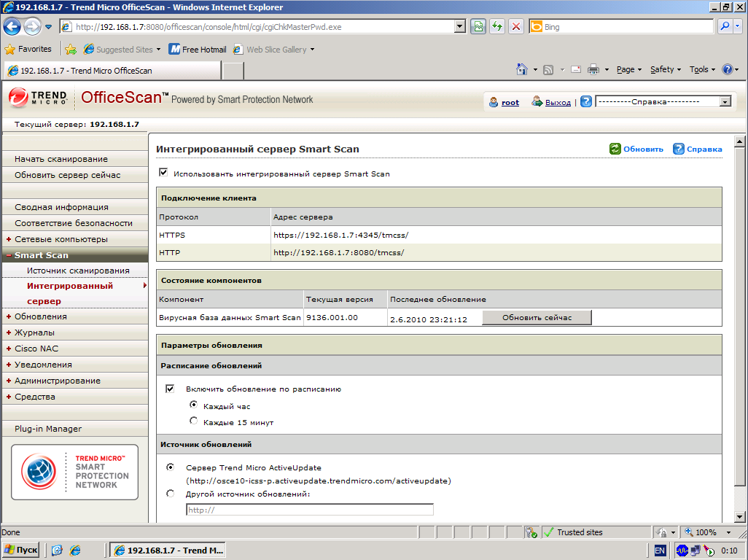Click the OfficeScan help question icon near Справка dropdown
This screenshot has width=748, height=560.
pyautogui.click(x=586, y=101)
